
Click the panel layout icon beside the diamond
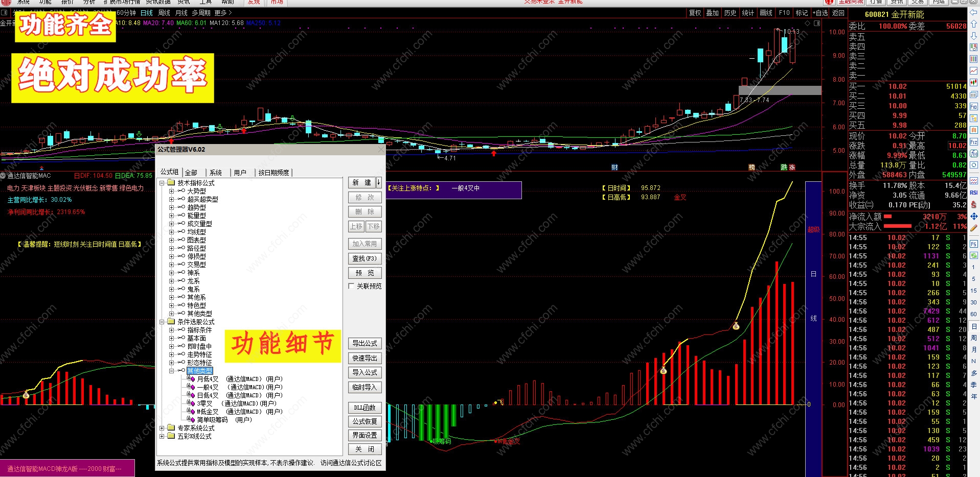[x=817, y=23]
